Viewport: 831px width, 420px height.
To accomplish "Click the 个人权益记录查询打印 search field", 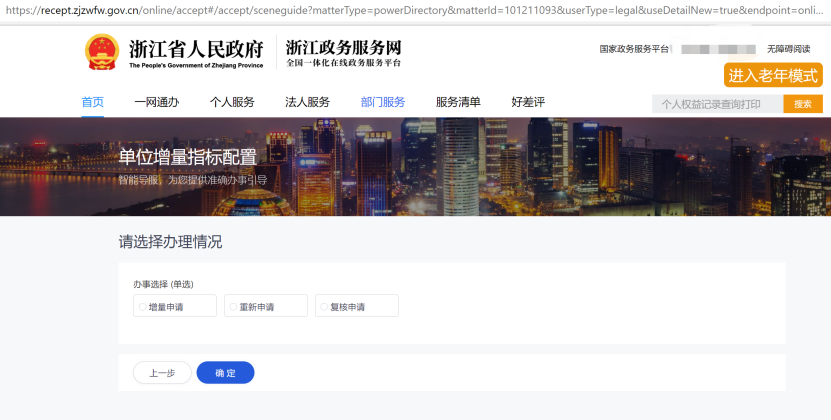I will [716, 104].
